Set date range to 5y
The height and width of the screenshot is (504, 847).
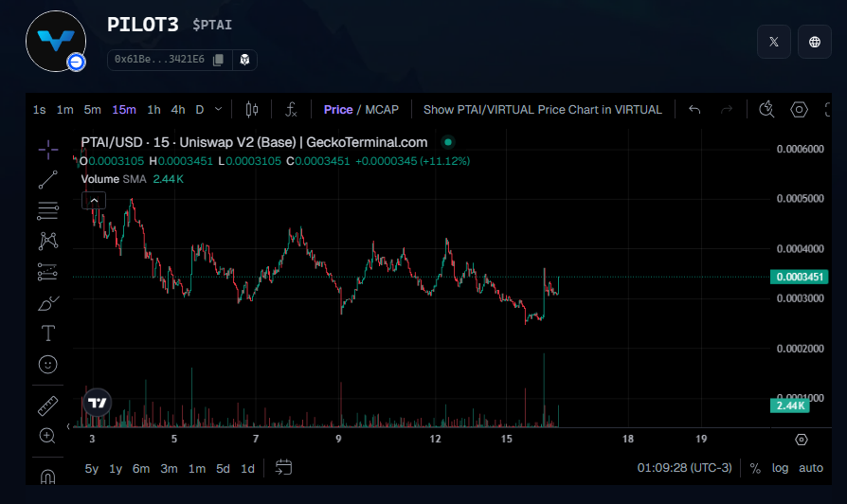point(92,469)
